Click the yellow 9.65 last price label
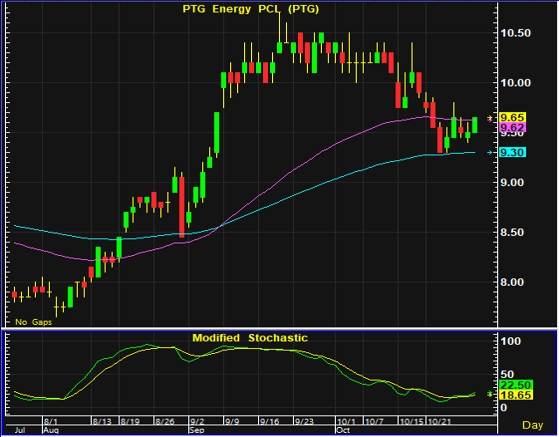559x437 pixels. (x=512, y=118)
